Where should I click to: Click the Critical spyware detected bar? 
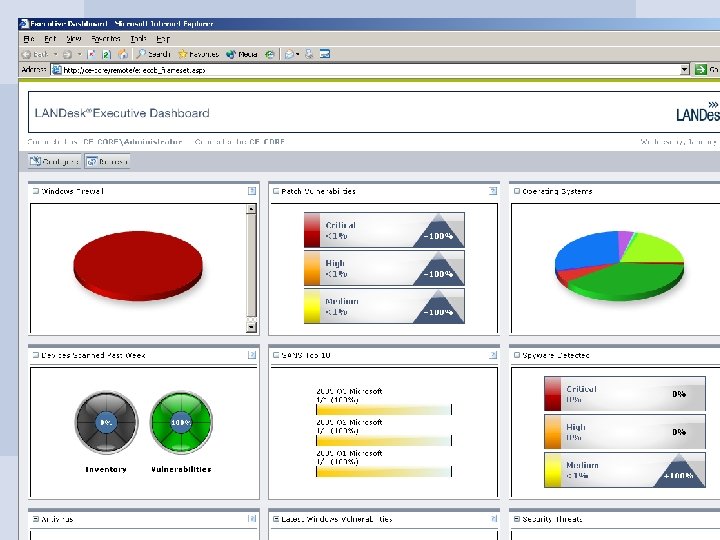(x=625, y=394)
